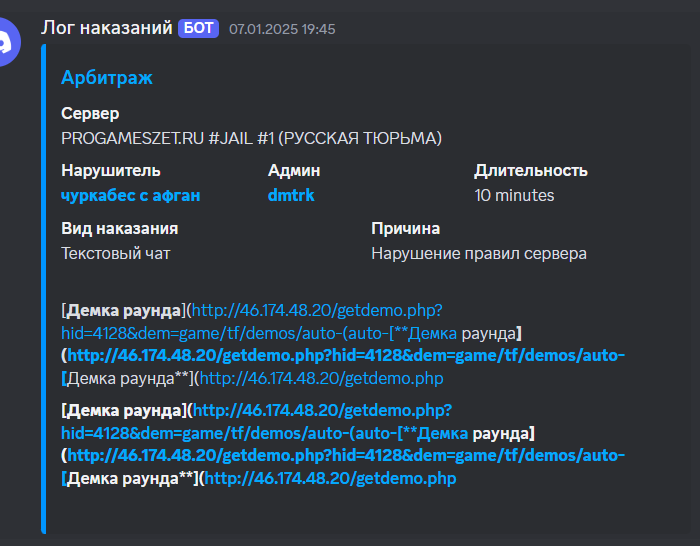This screenshot has height=546, width=700.
Task: Click the 'Длительность' field heading
Action: 531,171
